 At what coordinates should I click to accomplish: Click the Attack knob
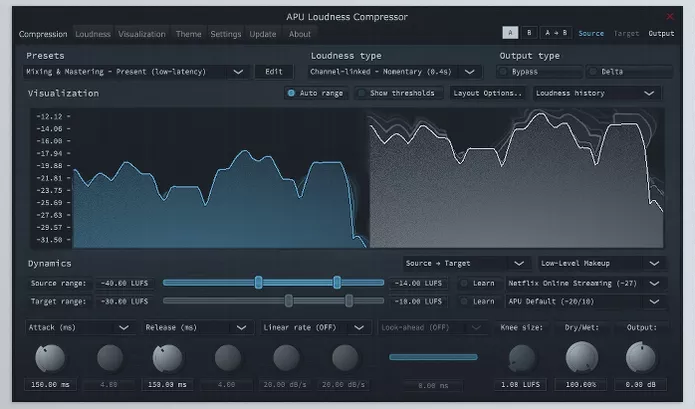(x=50, y=358)
